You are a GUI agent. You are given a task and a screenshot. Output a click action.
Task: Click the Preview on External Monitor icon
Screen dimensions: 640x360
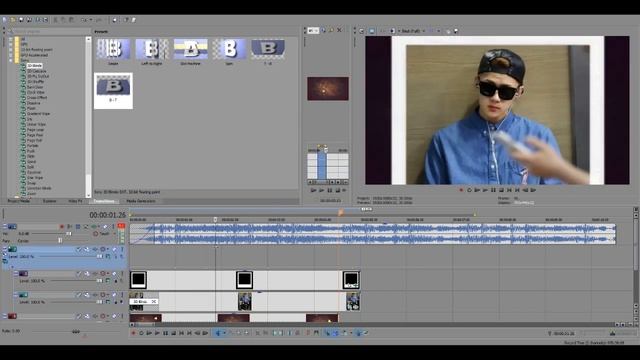pos(371,31)
